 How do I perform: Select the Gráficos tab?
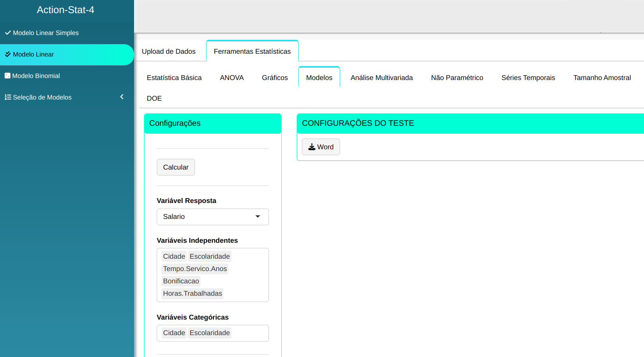coord(274,78)
